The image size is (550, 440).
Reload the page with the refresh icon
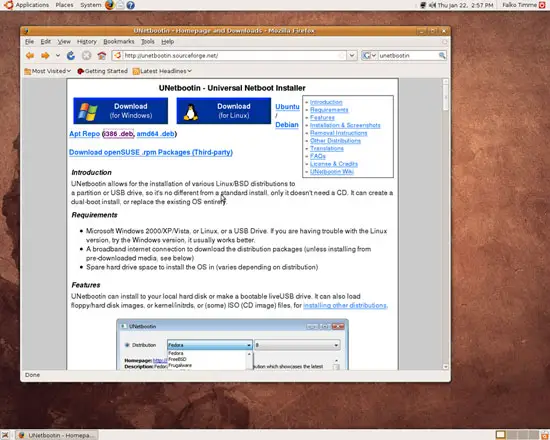71,55
